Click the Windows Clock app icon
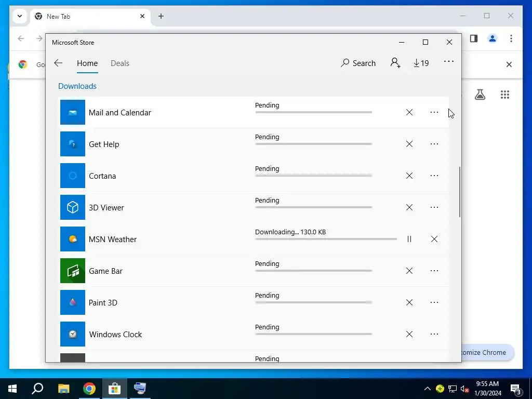Viewport: 532px width, 399px height. [73, 334]
